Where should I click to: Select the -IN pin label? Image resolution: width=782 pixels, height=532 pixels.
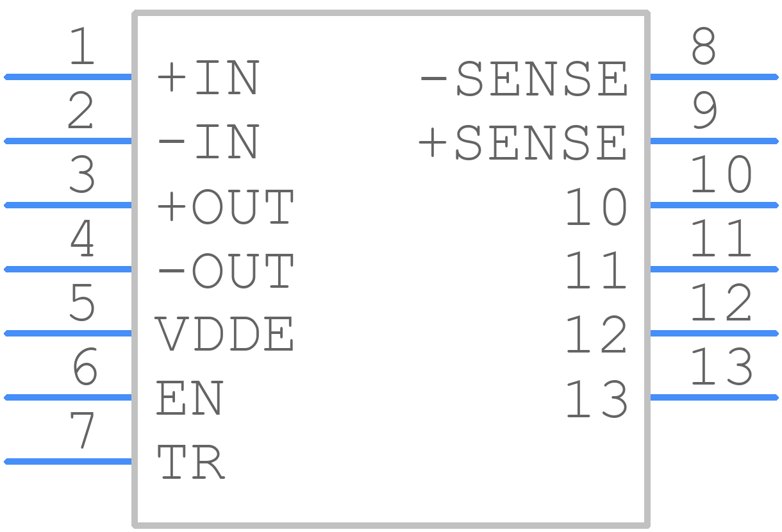click(208, 142)
